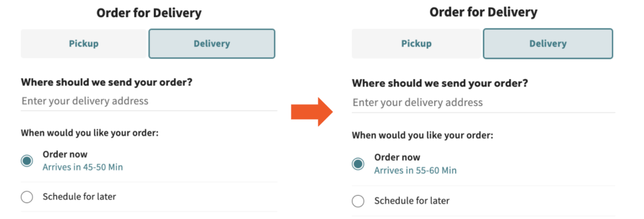Click right 'When would you like your order' label
The width and height of the screenshot is (644, 219).
tap(423, 135)
